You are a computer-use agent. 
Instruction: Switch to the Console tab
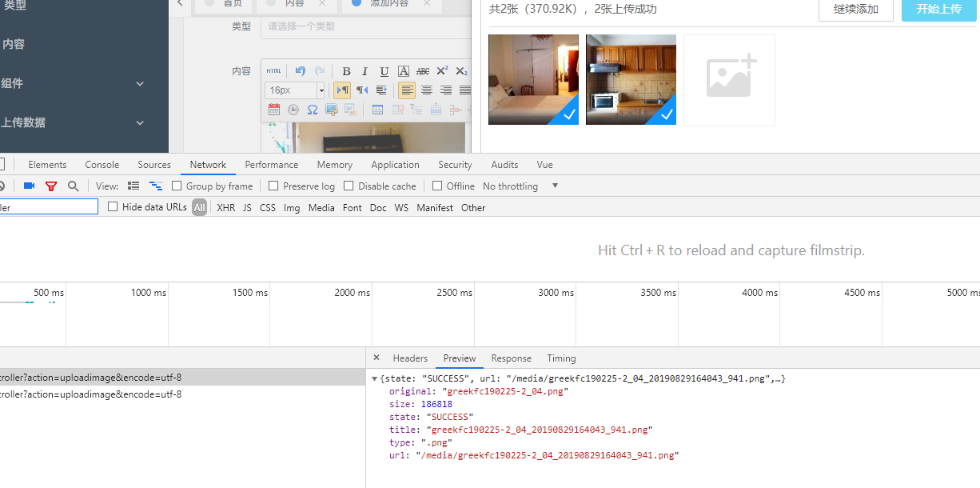(x=102, y=165)
